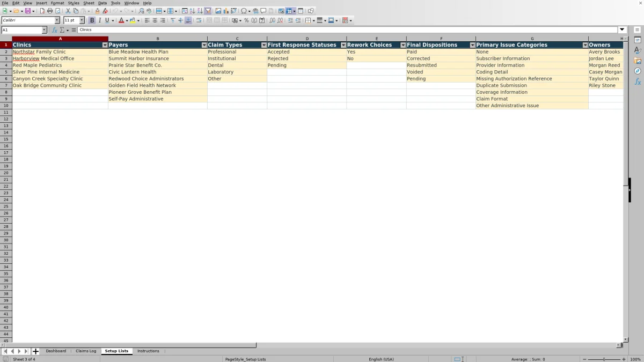Viewport: 644px width, 362px height.
Task: Toggle Wrap Text in cell
Action: pos(199,20)
